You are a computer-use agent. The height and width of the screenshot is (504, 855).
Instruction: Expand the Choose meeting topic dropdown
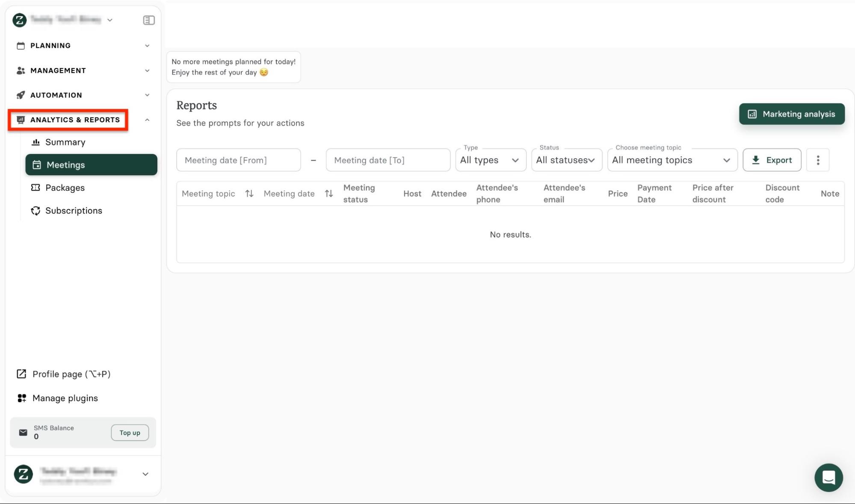[x=672, y=160]
